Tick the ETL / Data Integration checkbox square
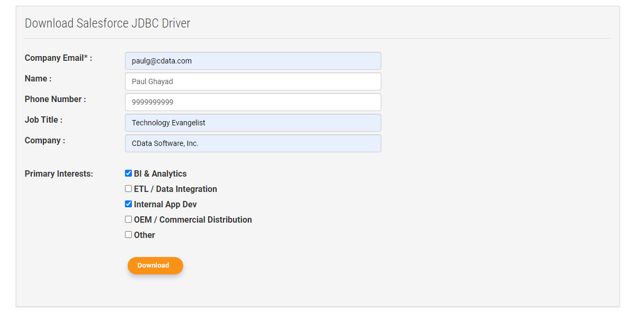This screenshot has height=321, width=644. click(x=128, y=189)
